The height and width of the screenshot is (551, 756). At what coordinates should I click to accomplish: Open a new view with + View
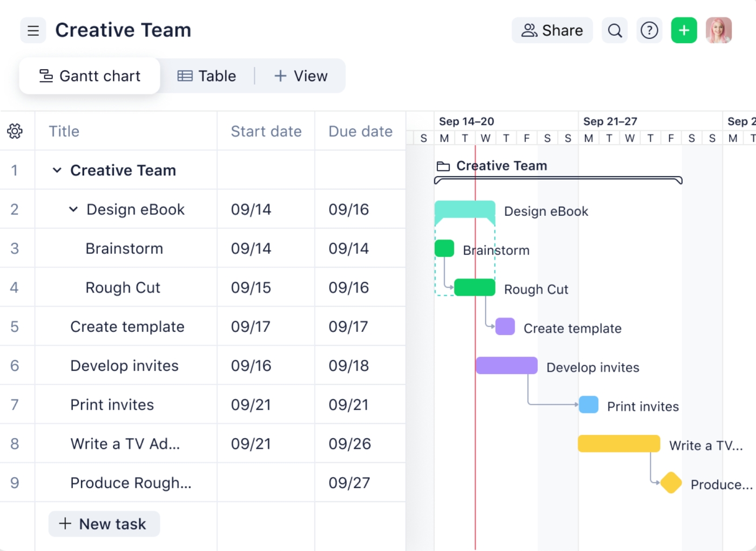[x=300, y=76]
